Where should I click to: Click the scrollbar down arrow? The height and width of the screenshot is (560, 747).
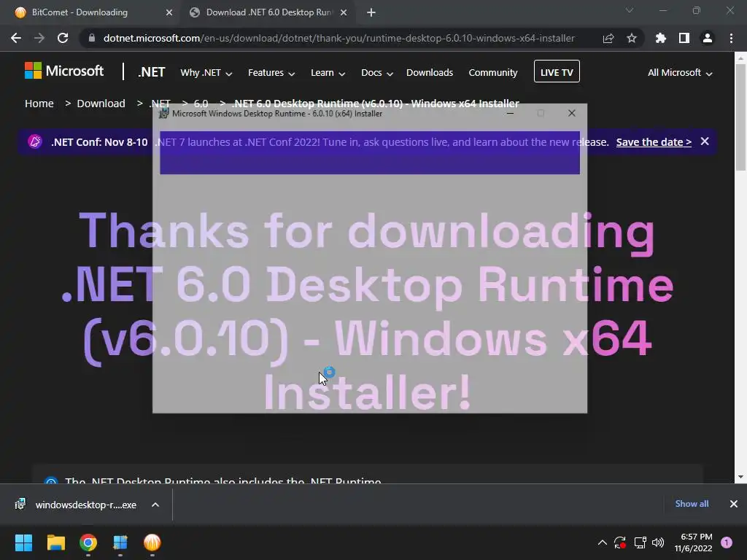740,477
